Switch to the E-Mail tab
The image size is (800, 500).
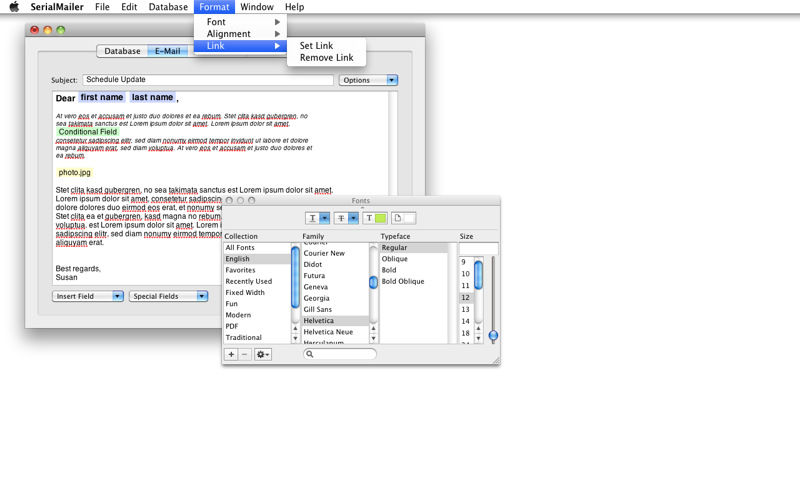click(168, 51)
